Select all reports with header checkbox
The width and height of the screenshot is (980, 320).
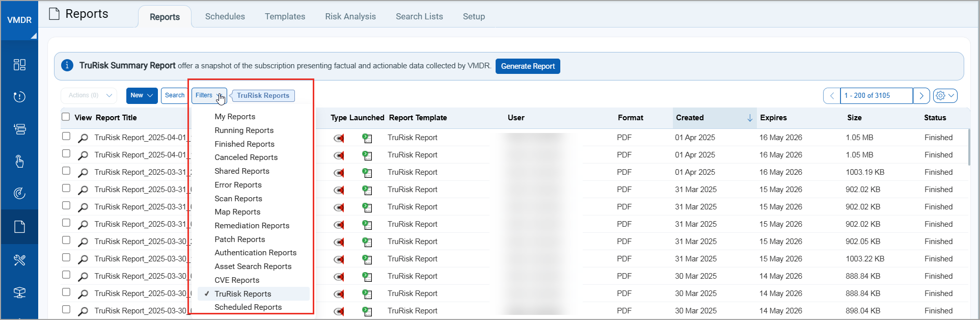tap(66, 117)
